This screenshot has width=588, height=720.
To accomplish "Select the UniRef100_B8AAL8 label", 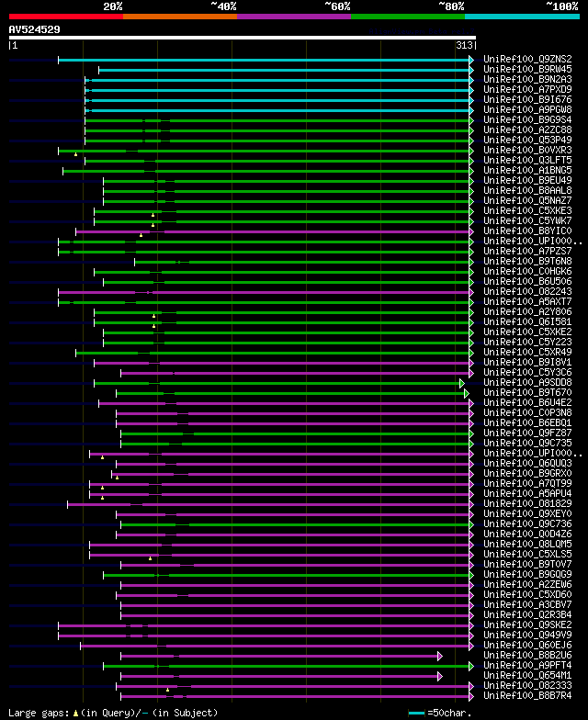I will 527,191.
